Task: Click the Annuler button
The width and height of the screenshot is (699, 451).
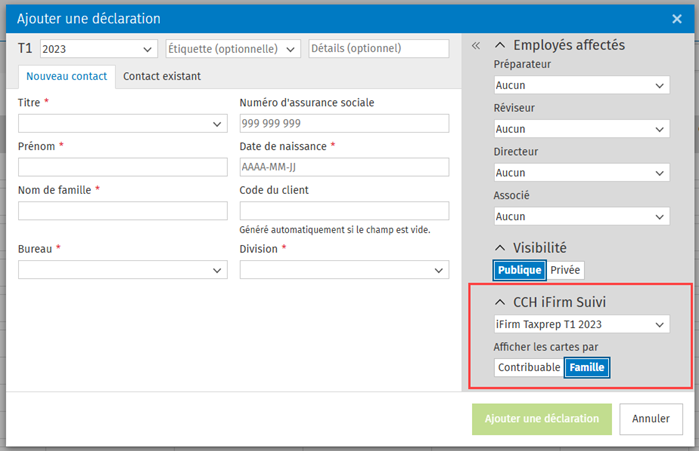Action: point(651,419)
